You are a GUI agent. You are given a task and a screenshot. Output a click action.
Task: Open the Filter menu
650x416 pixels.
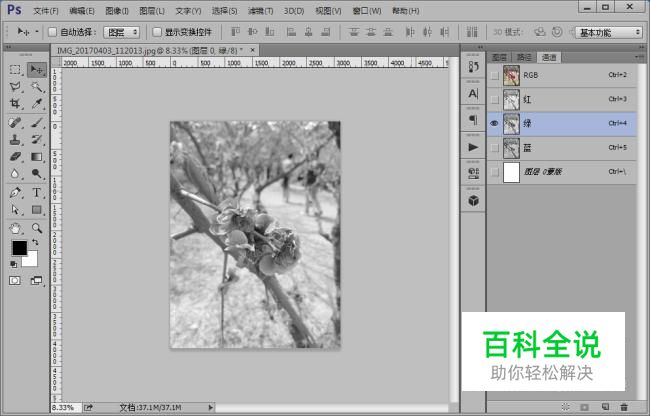[x=260, y=11]
